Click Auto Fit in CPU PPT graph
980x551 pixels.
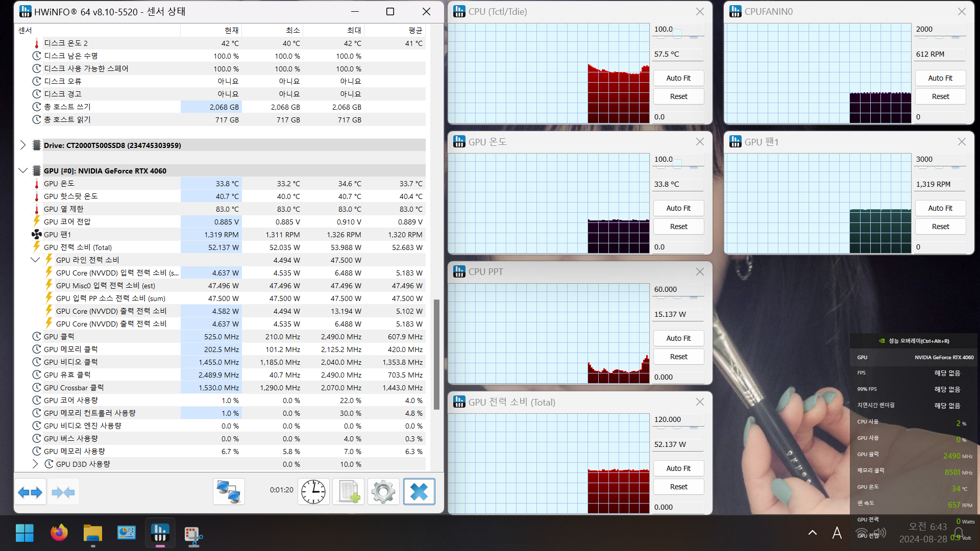[678, 338]
